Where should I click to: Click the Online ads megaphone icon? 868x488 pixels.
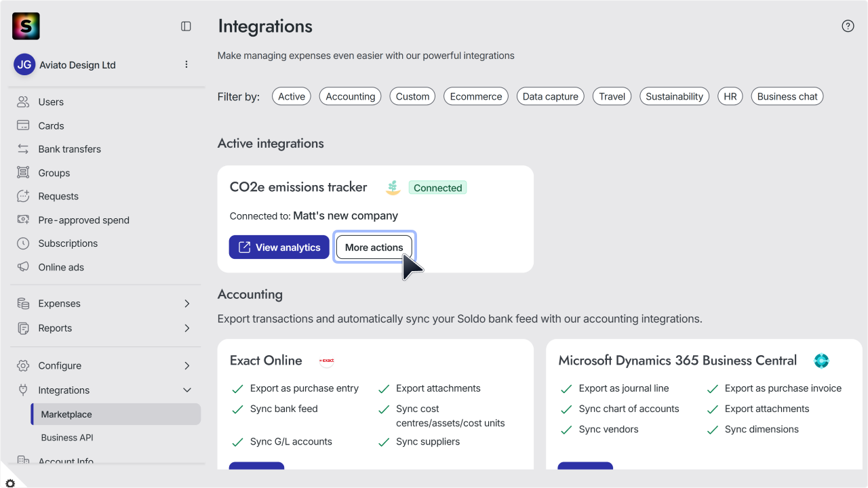pyautogui.click(x=23, y=267)
